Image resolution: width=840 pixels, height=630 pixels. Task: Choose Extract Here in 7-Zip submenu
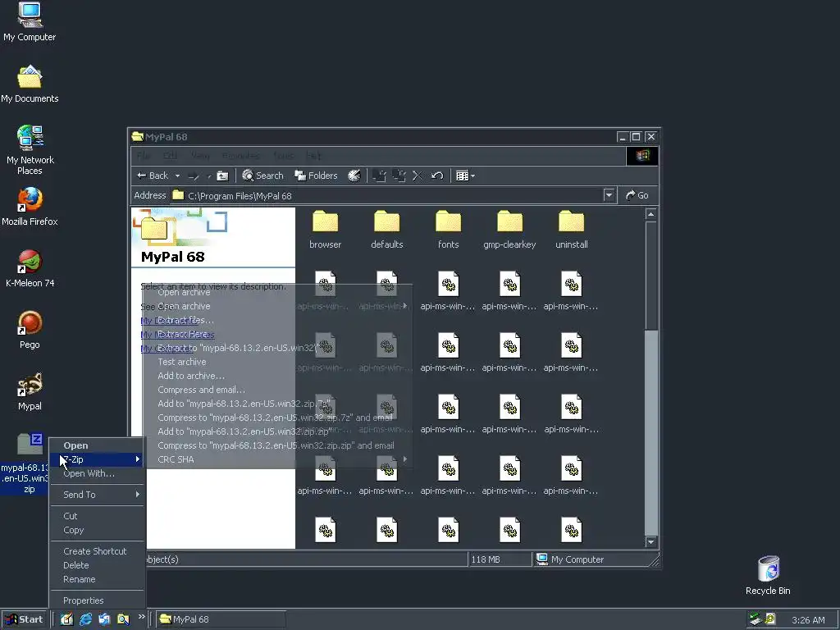[277, 334]
